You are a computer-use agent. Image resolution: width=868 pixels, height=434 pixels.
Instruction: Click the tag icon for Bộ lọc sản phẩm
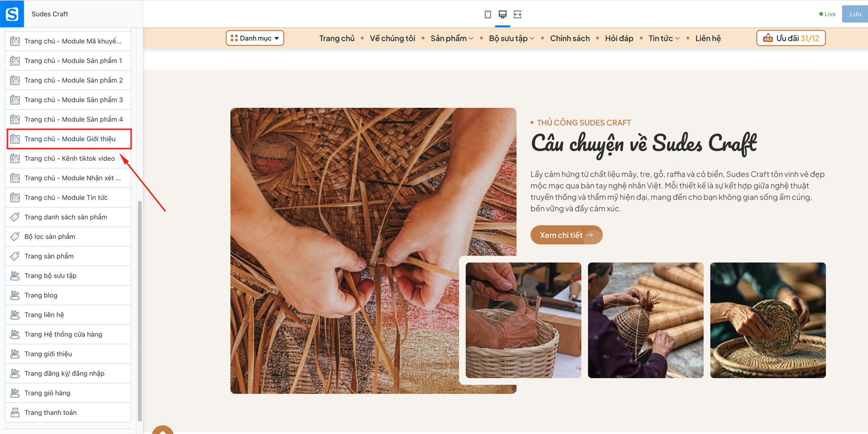[15, 237]
